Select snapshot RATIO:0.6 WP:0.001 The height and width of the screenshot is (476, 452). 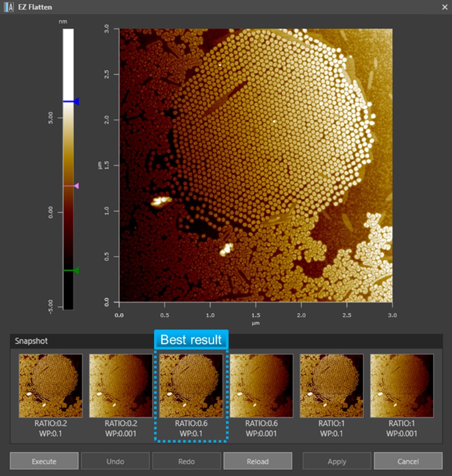(x=261, y=385)
